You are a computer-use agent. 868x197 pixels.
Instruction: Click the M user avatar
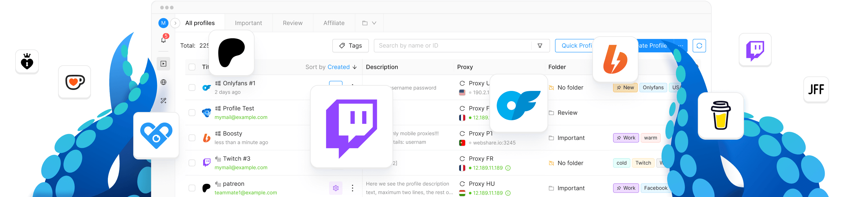click(163, 23)
